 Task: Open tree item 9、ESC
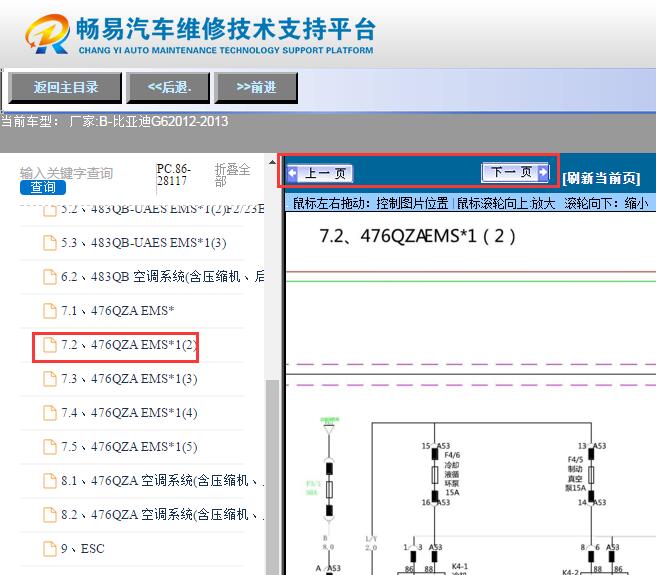[82, 549]
